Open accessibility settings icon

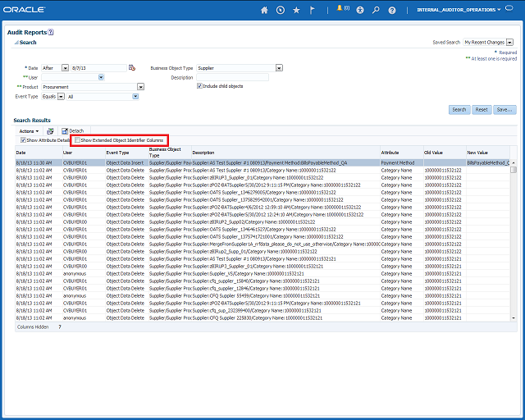pos(360,10)
